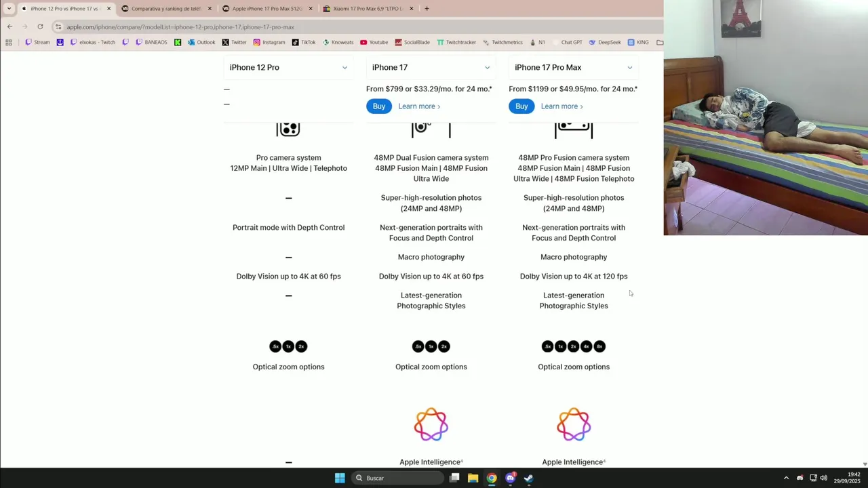Open Task View on the taskbar
Screen dimensions: 868x488
tap(454, 478)
